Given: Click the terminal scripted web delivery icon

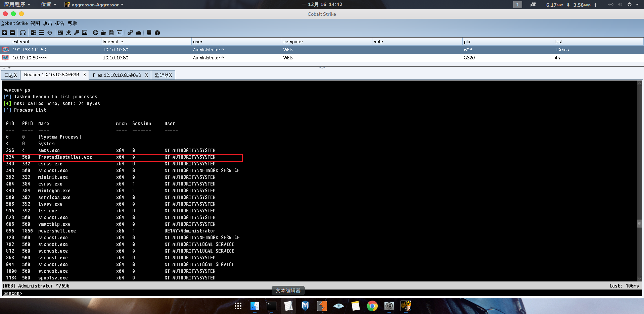Looking at the screenshot, I should coord(120,33).
